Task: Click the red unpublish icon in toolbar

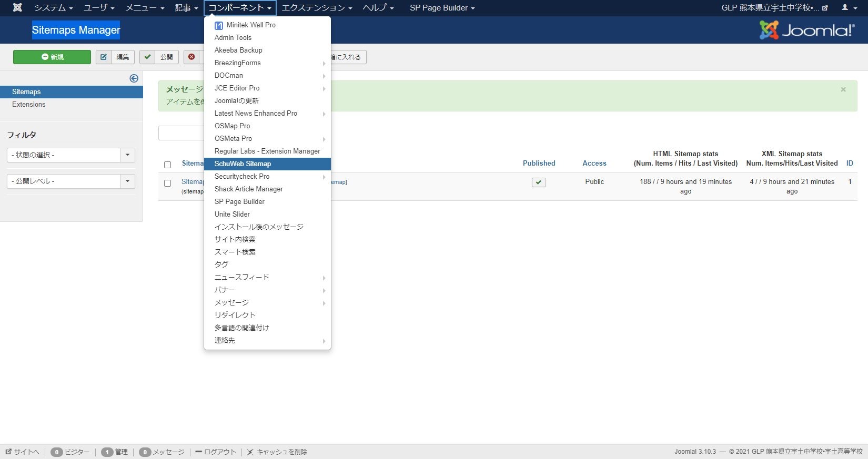Action: click(191, 57)
